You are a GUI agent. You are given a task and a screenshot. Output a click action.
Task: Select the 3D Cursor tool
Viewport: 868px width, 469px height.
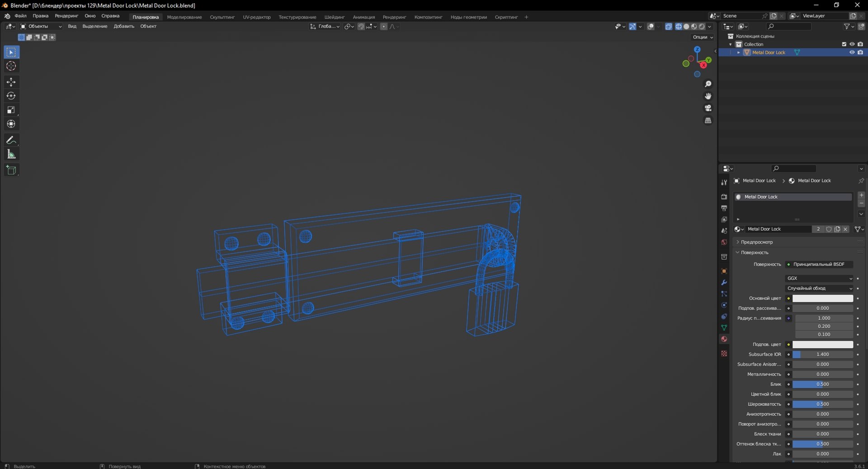click(11, 66)
